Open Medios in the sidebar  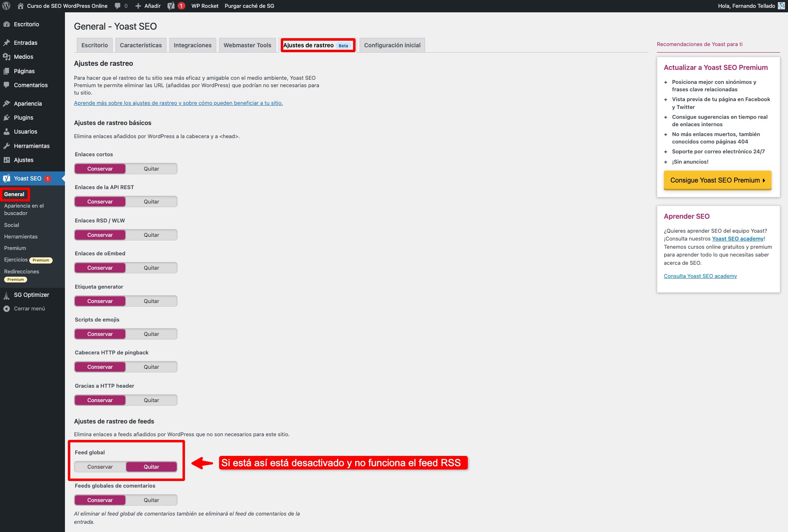coord(23,57)
